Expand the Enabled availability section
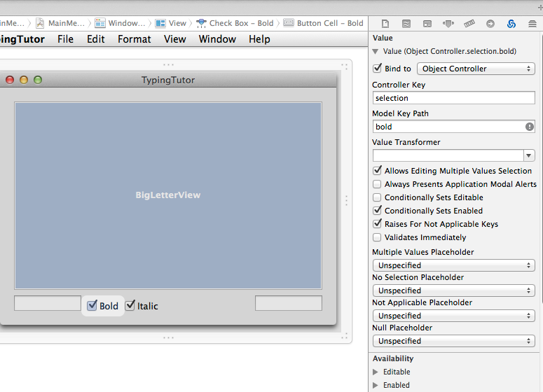This screenshot has width=543, height=392. [x=376, y=385]
